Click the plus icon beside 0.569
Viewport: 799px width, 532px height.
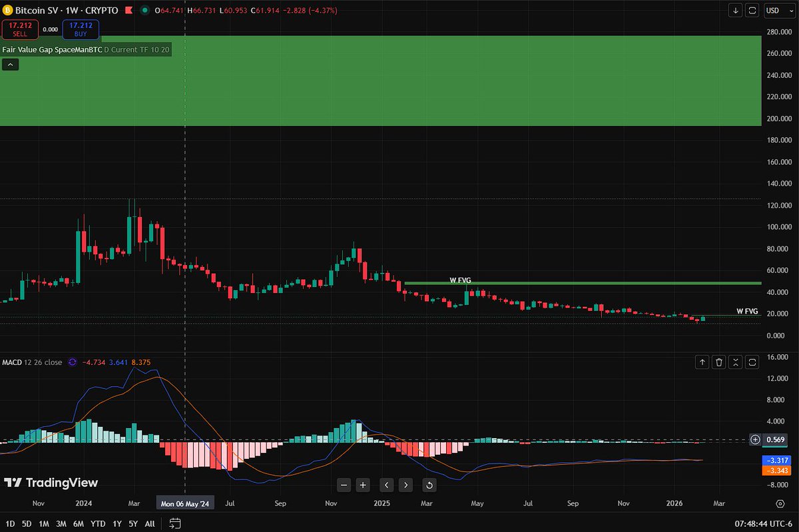click(755, 439)
